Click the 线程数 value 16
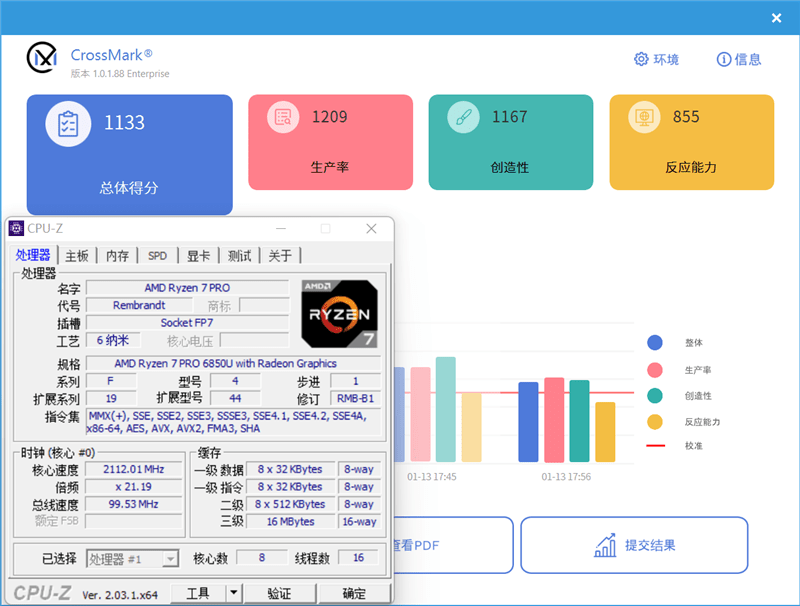 pos(359,558)
